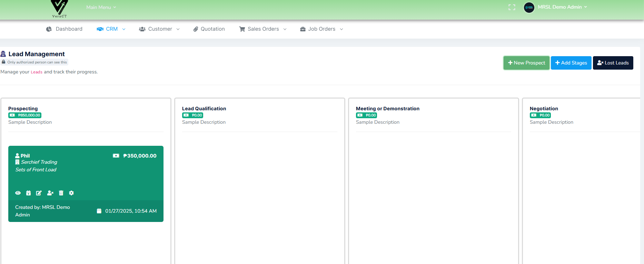Expand the Main Menu dropdown
This screenshot has width=644, height=264.
101,7
